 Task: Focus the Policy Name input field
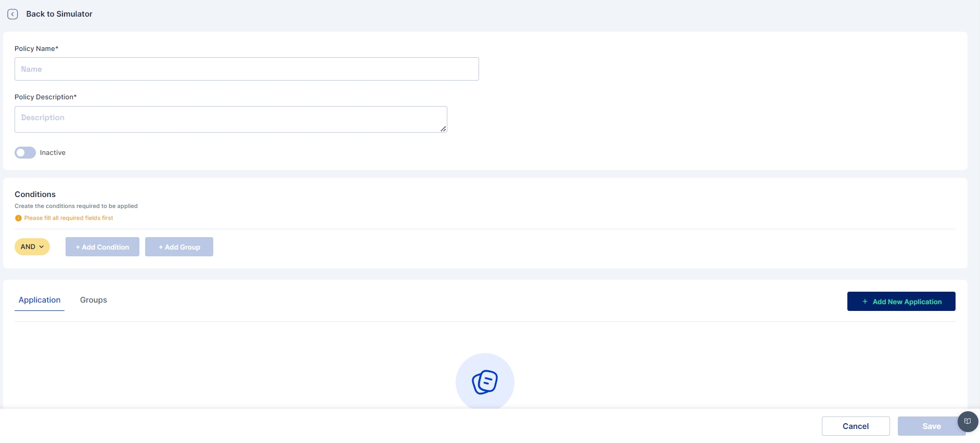click(247, 69)
